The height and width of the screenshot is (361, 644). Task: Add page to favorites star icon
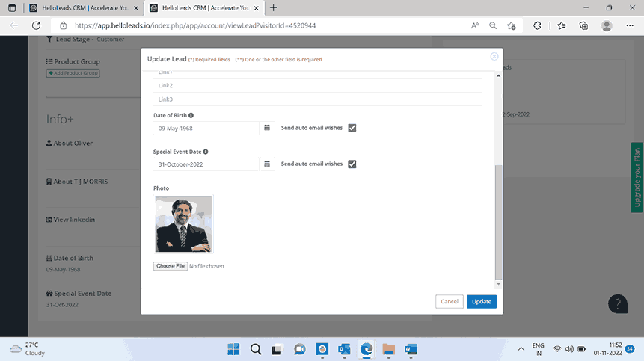click(x=512, y=25)
